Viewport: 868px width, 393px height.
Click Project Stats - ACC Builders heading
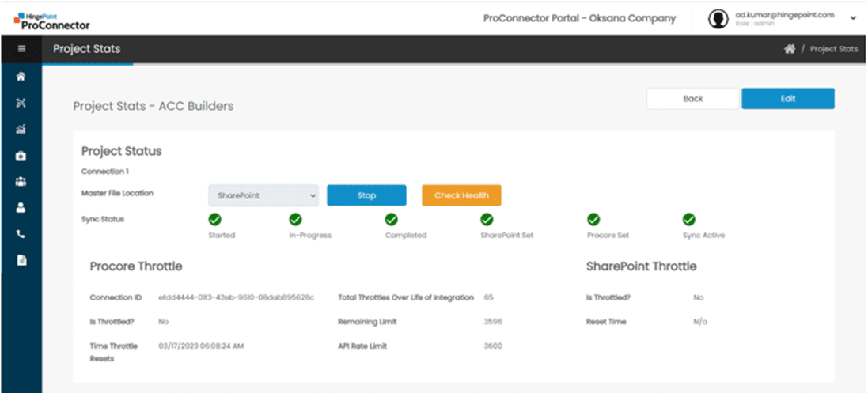154,106
